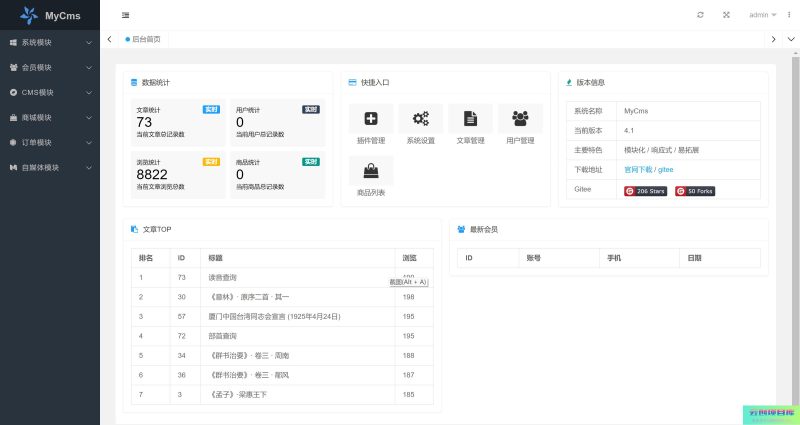Click the 快捷入口 card icon
This screenshot has height=425, width=800.
pos(352,82)
